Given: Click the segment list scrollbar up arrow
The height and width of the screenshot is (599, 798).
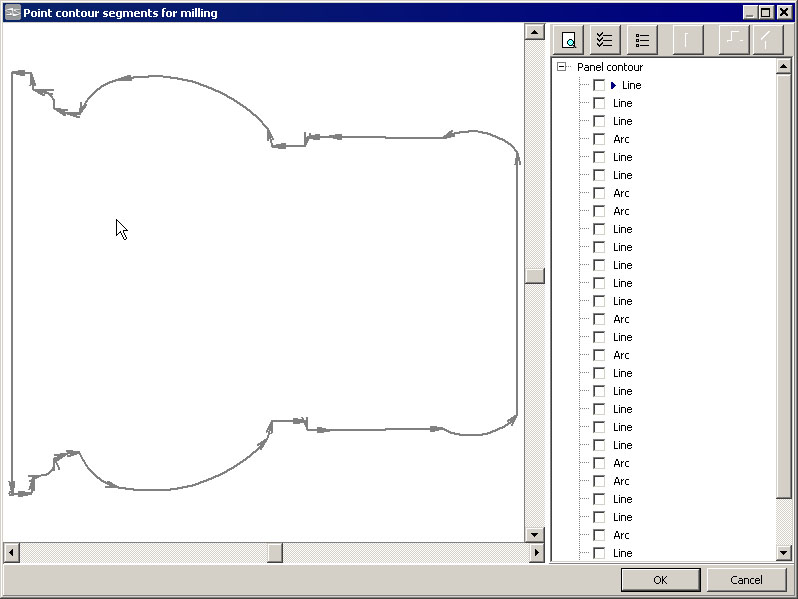Looking at the screenshot, I should (x=784, y=66).
